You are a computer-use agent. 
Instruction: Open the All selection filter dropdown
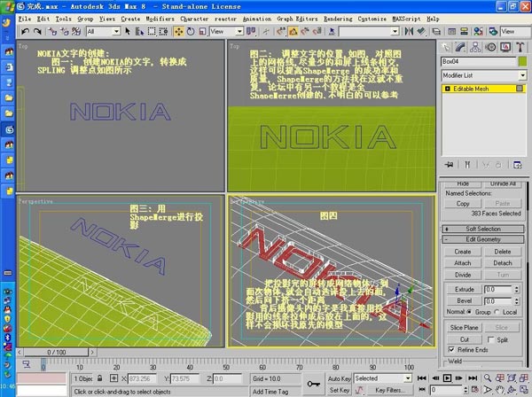click(x=117, y=32)
